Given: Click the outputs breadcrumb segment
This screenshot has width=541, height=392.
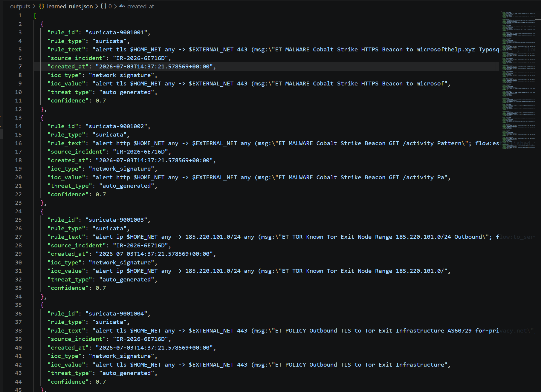Looking at the screenshot, I should (x=20, y=6).
